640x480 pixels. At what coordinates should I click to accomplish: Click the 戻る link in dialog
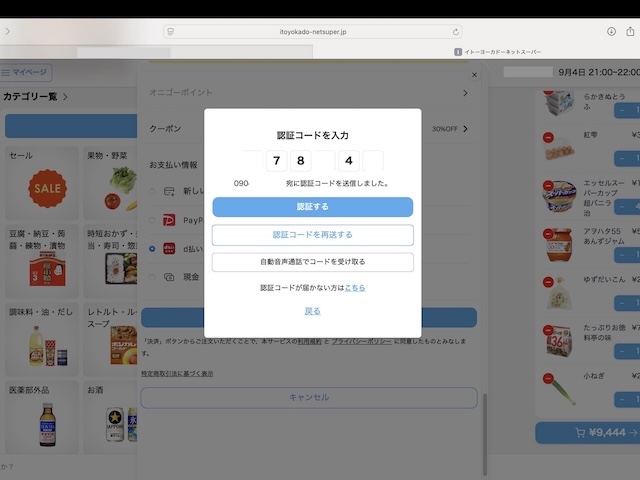pyautogui.click(x=312, y=311)
